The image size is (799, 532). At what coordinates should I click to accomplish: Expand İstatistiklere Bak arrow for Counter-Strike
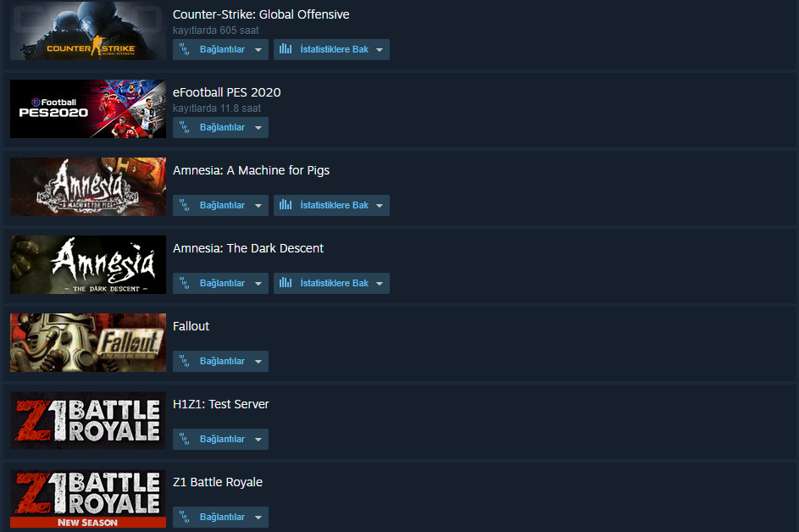(x=380, y=50)
